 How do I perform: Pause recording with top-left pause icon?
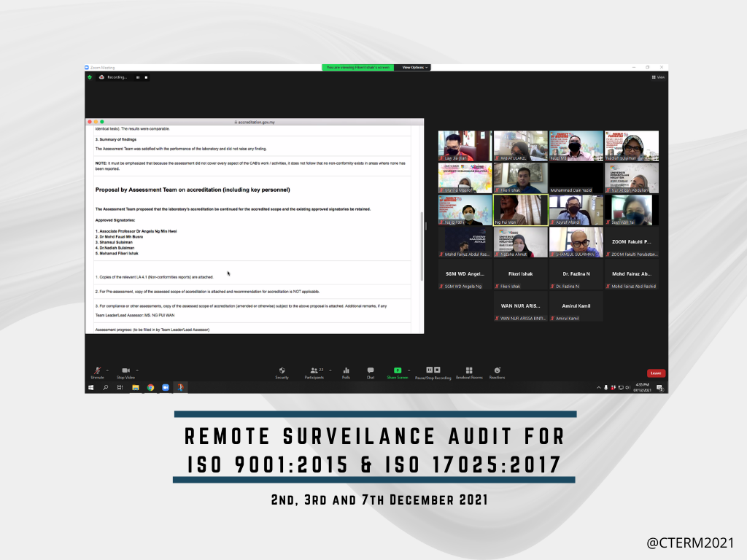click(x=138, y=77)
